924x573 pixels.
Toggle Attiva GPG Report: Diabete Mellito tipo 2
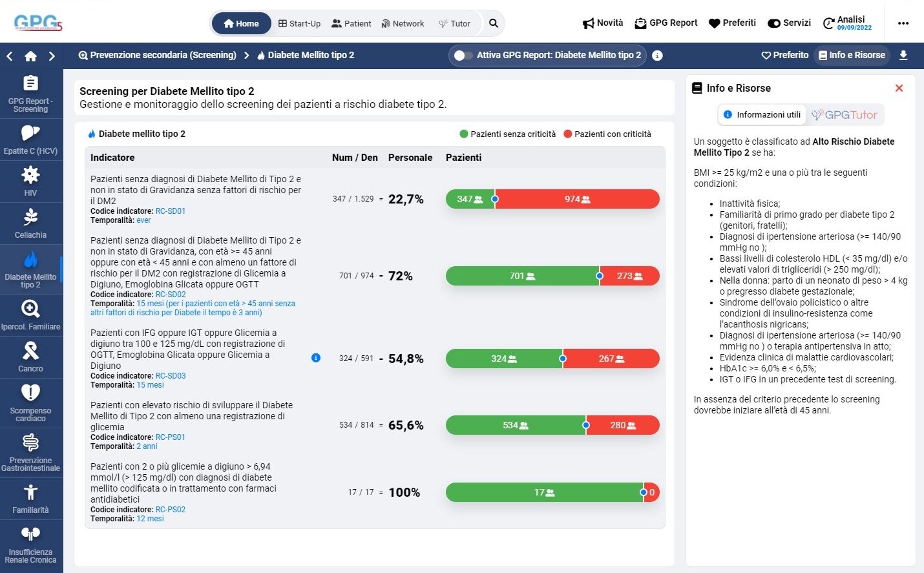pyautogui.click(x=463, y=56)
